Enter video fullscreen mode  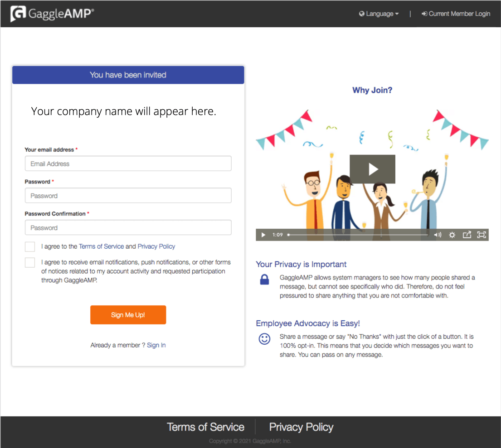click(x=482, y=235)
